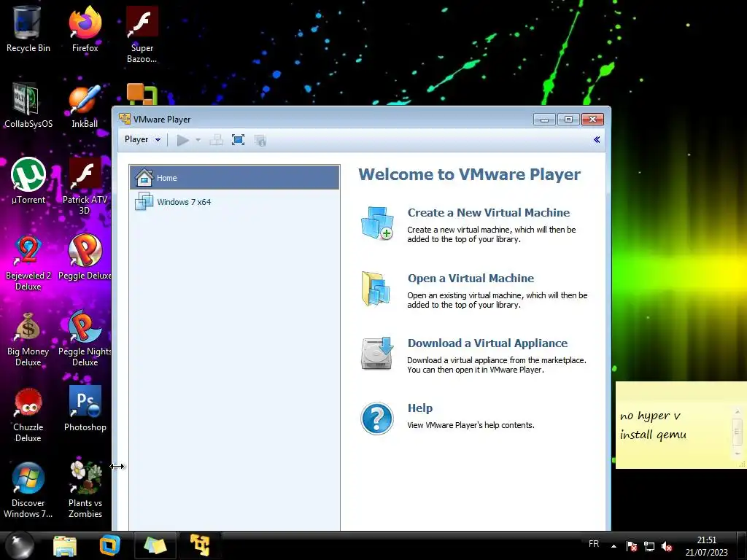Click the Action Center flag tray icon
This screenshot has height=560, width=747.
pyautogui.click(x=632, y=546)
